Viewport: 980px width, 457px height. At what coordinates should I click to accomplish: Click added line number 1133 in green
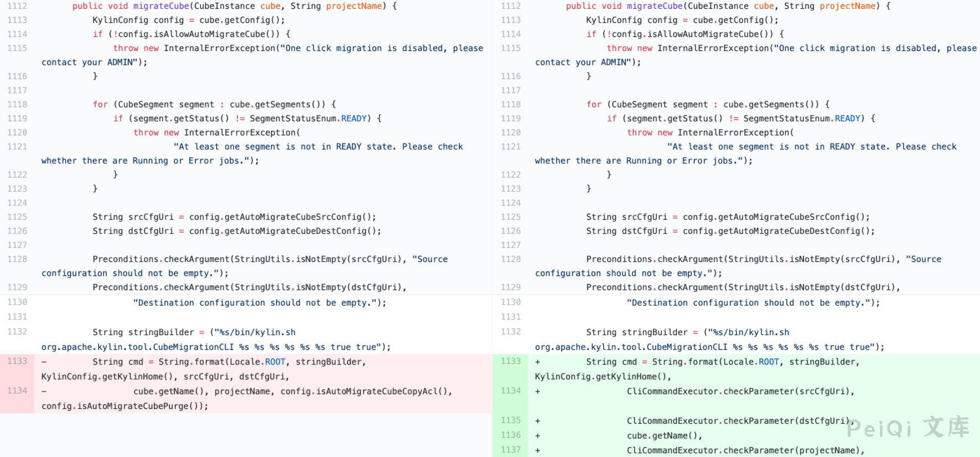[x=510, y=361]
